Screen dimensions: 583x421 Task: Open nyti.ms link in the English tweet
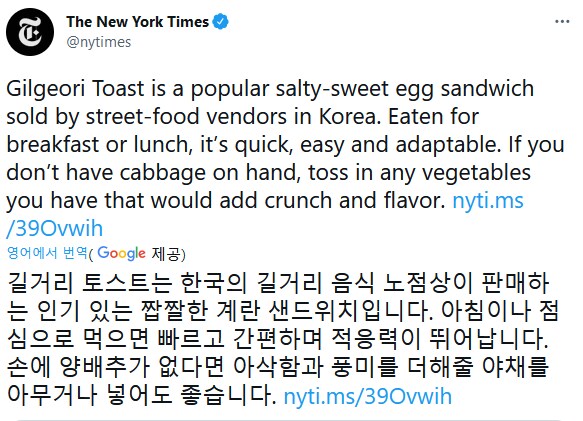pos(488,200)
